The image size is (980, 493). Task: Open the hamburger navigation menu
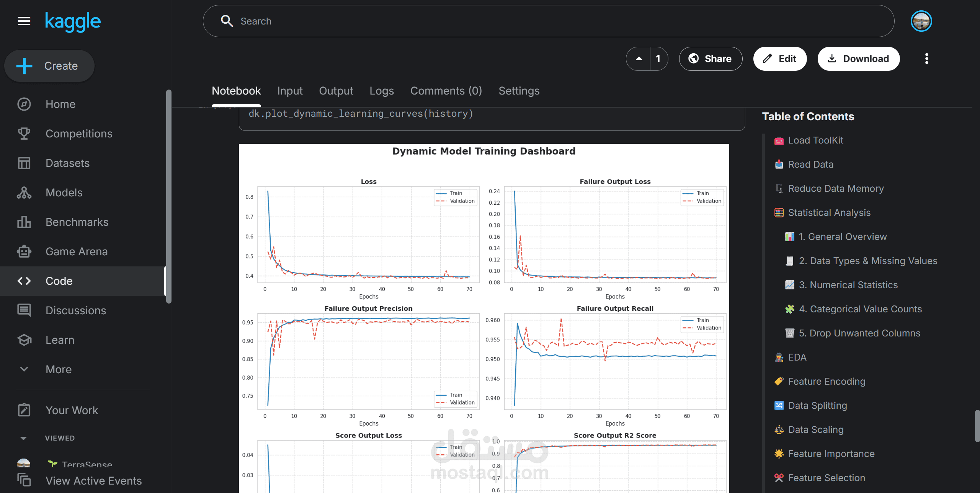pyautogui.click(x=24, y=21)
